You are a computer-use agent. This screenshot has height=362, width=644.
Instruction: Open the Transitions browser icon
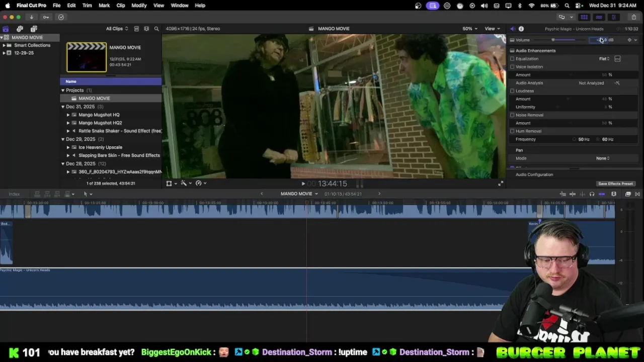pyautogui.click(x=637, y=194)
